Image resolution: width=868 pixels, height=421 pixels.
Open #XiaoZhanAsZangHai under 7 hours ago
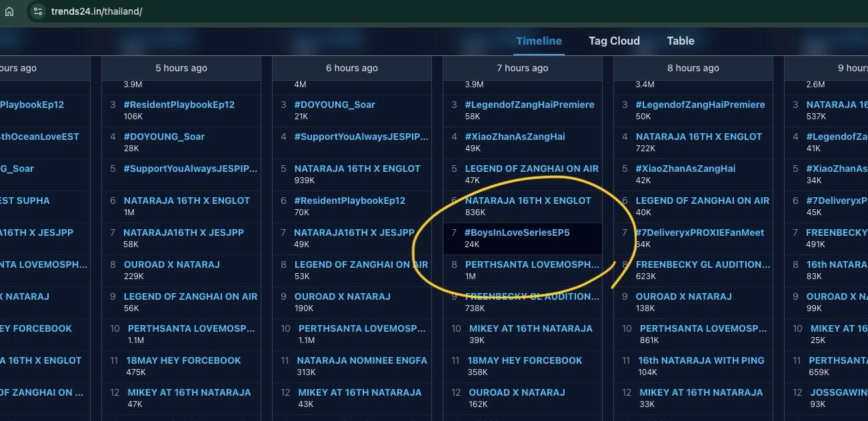[x=515, y=137]
